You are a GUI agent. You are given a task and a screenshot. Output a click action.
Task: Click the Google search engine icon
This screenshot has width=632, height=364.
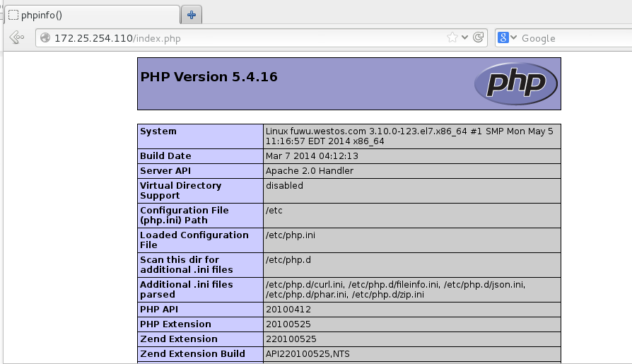503,37
